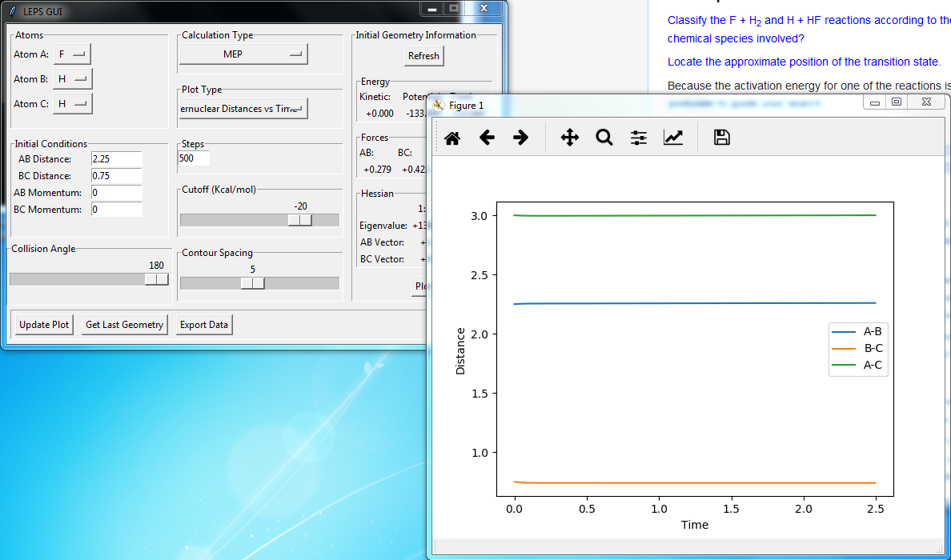Click the Get Last Geometry button
The image size is (951, 560).
[x=124, y=325]
